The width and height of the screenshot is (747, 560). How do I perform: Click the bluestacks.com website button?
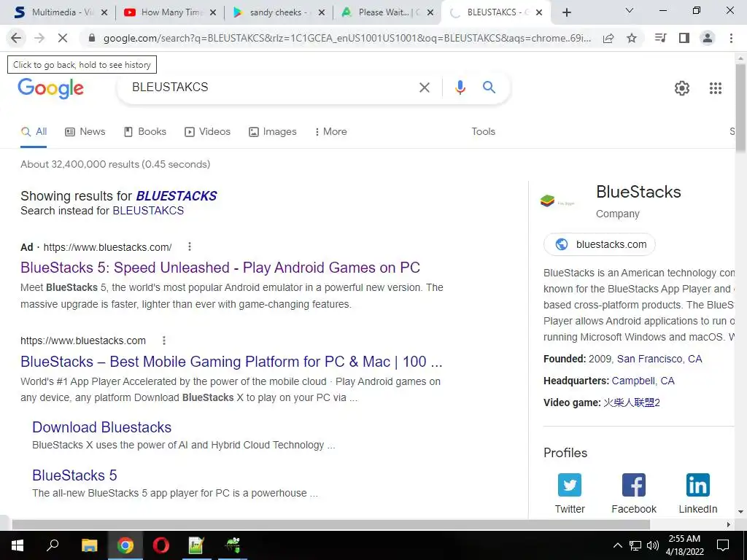[600, 244]
